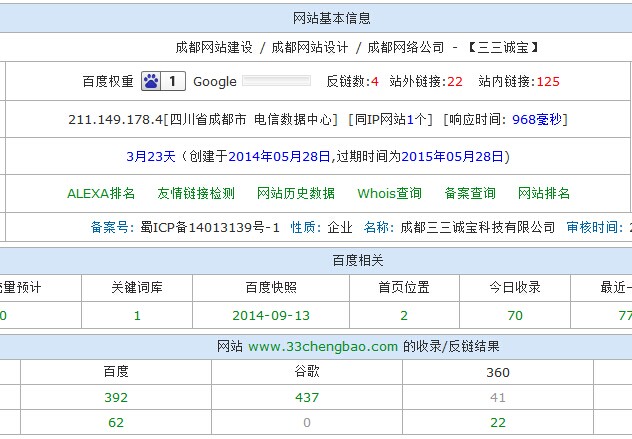
Task: Click the 站内链接 value 125
Action: click(548, 82)
